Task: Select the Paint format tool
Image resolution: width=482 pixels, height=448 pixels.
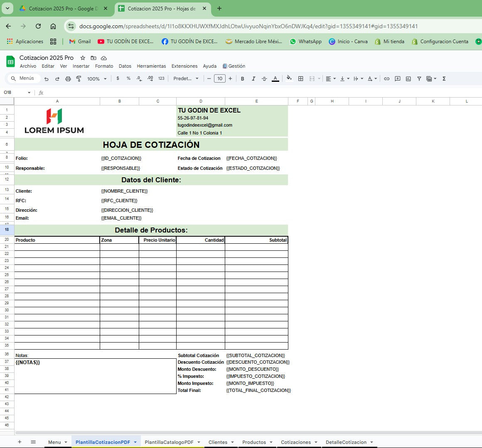Action: 79,78
